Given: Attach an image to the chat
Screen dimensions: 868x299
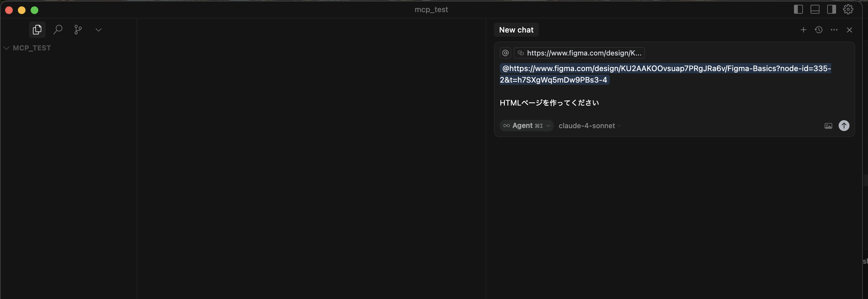Looking at the screenshot, I should click(828, 126).
